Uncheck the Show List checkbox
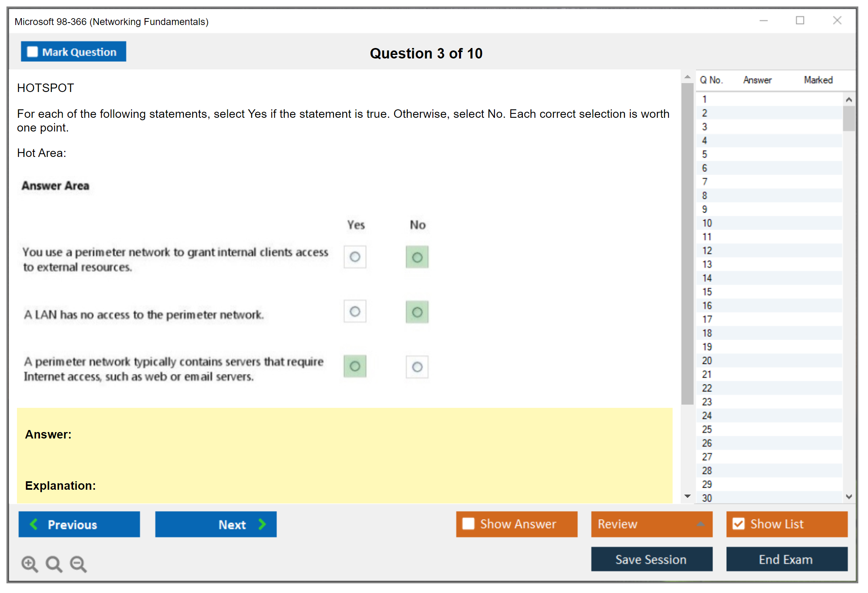 click(x=738, y=524)
